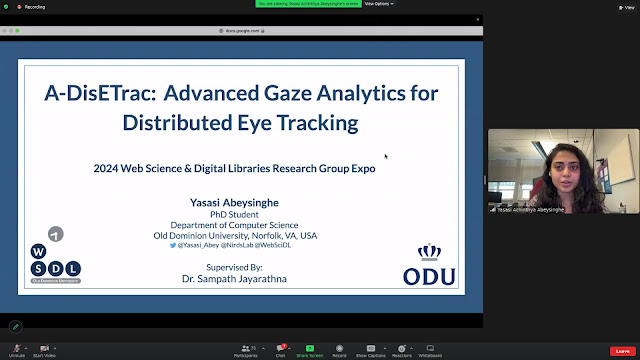Screen dimensions: 640x360
Task: Click the green encryption shield icon
Action: pyautogui.click(x=6, y=7)
